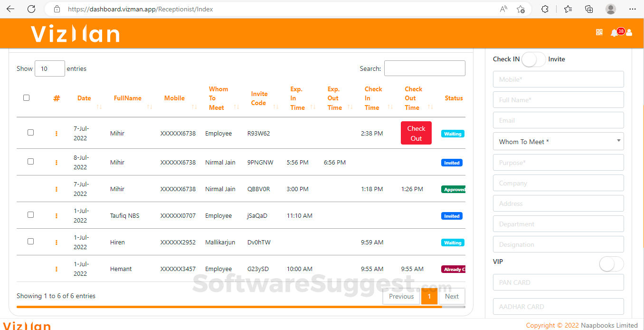Click the Designation input field
The width and height of the screenshot is (644, 330).
click(x=559, y=244)
